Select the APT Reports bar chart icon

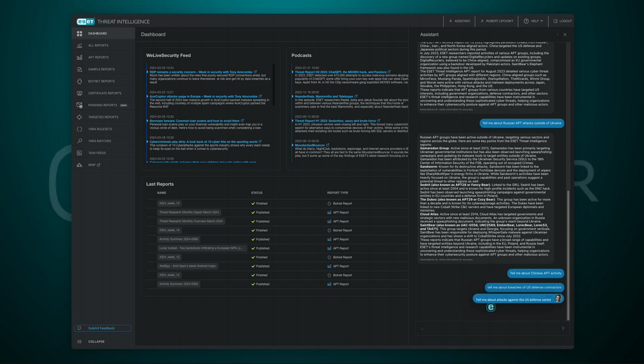pyautogui.click(x=79, y=57)
